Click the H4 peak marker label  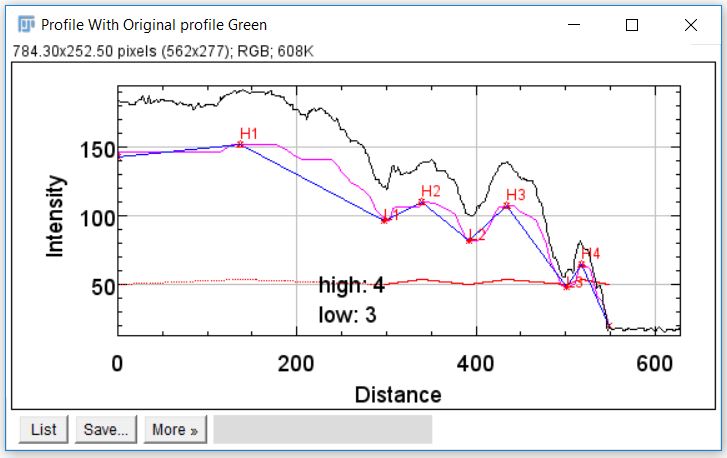click(591, 254)
